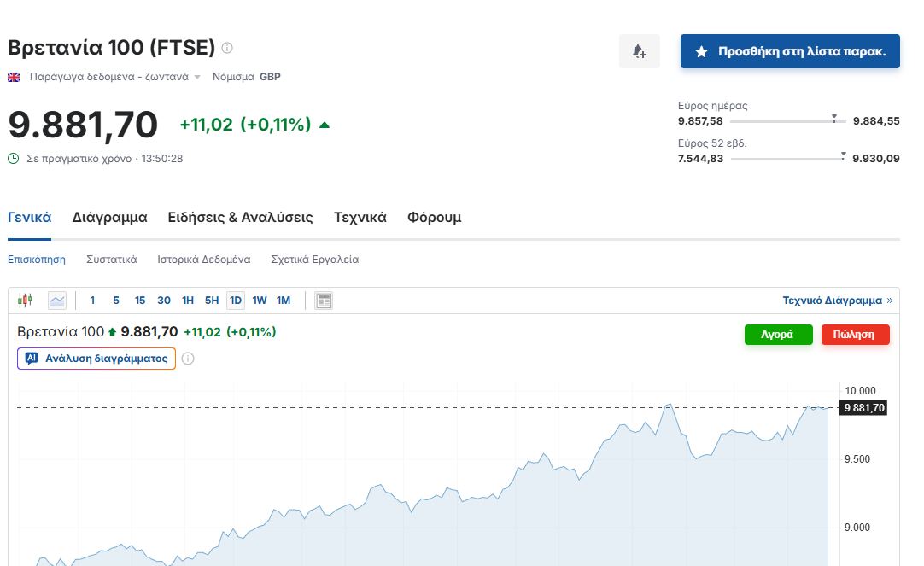Click the 52-week range slider bar
Screen dimensions: 924x566
[787, 159]
